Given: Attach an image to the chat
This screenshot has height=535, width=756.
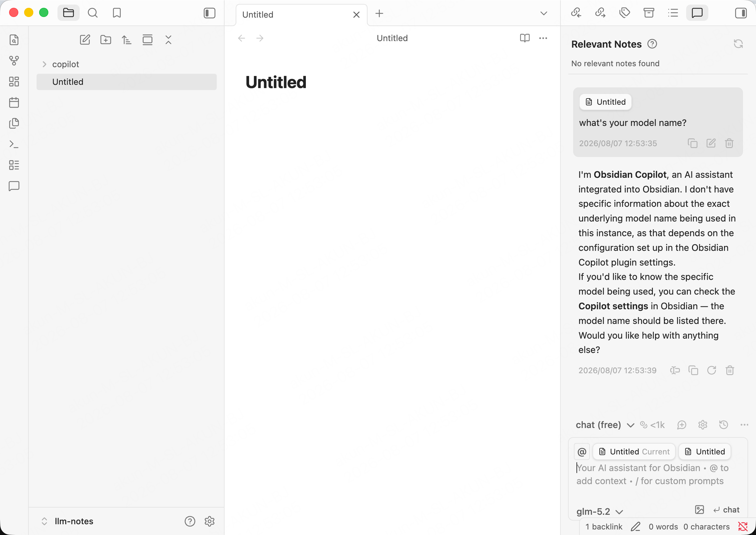Looking at the screenshot, I should (x=699, y=510).
